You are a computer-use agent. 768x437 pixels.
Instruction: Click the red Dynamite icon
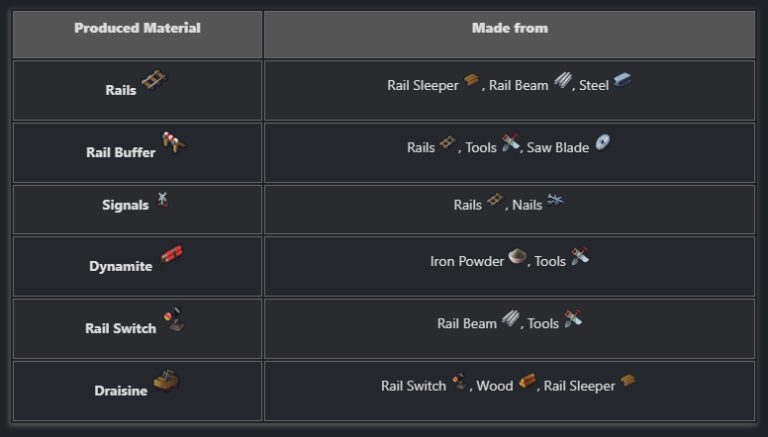click(x=171, y=257)
